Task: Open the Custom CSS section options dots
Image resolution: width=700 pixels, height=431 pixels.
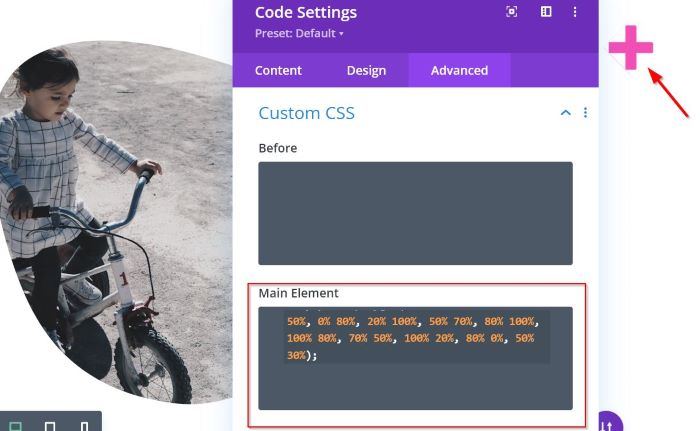Action: [x=585, y=113]
